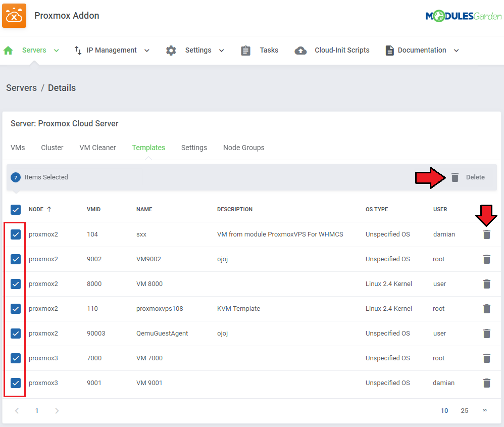The height and width of the screenshot is (427, 504).
Task: Toggle the select-all checkbox in header
Action: [x=16, y=210]
